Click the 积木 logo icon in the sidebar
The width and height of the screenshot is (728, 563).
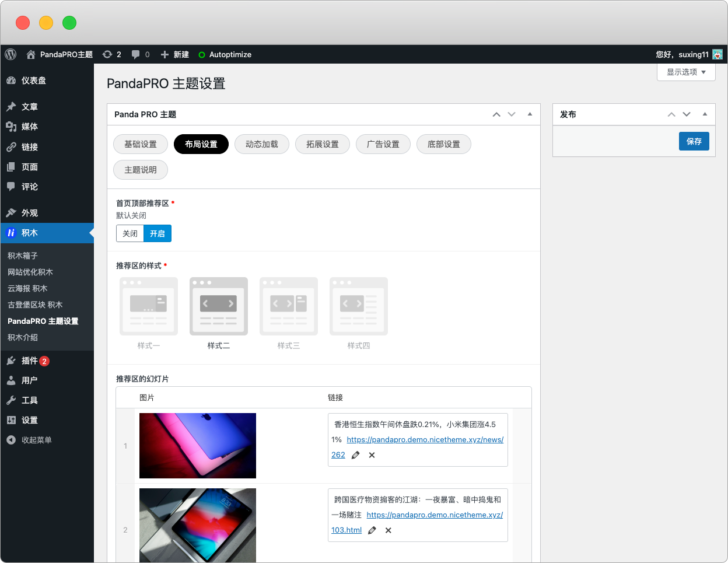click(x=11, y=233)
